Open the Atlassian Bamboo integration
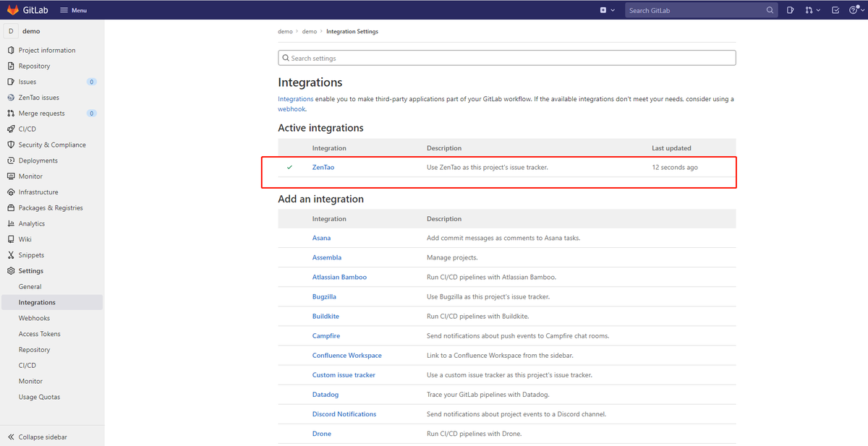This screenshot has height=446, width=868. 339,277
